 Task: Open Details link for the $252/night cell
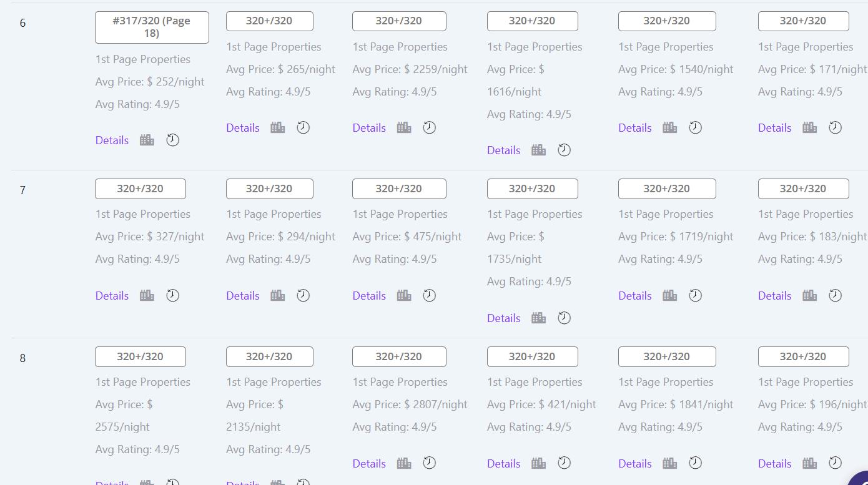pyautogui.click(x=112, y=140)
